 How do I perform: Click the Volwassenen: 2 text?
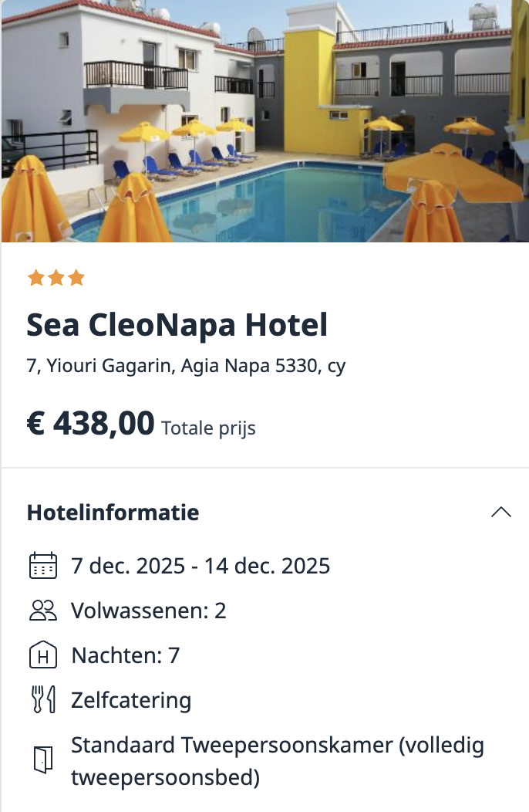point(149,611)
